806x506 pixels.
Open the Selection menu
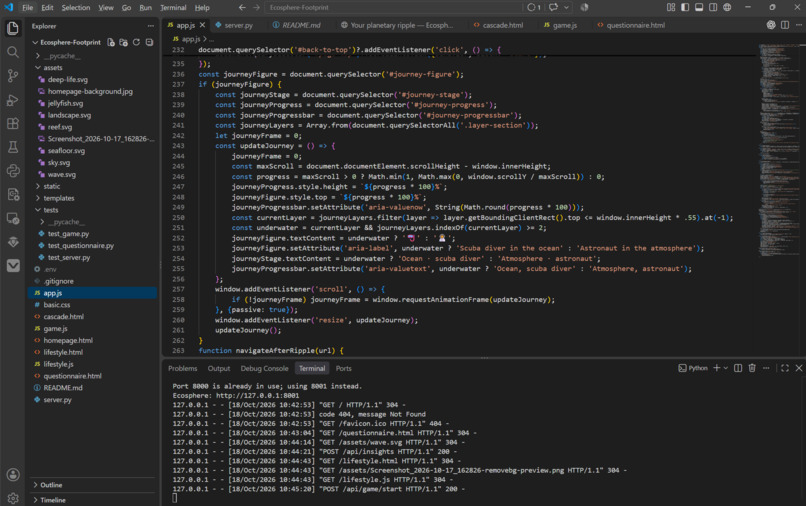pyautogui.click(x=76, y=7)
